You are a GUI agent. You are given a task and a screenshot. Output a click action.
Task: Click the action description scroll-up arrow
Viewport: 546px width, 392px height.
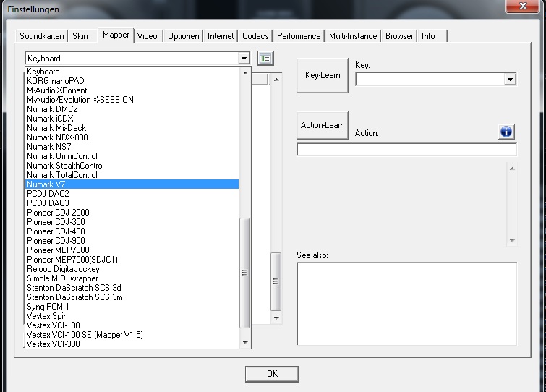coord(512,169)
